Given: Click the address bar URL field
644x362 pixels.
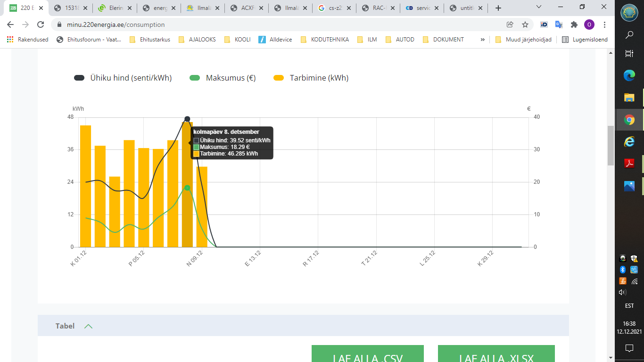Looking at the screenshot, I should click(283, 25).
